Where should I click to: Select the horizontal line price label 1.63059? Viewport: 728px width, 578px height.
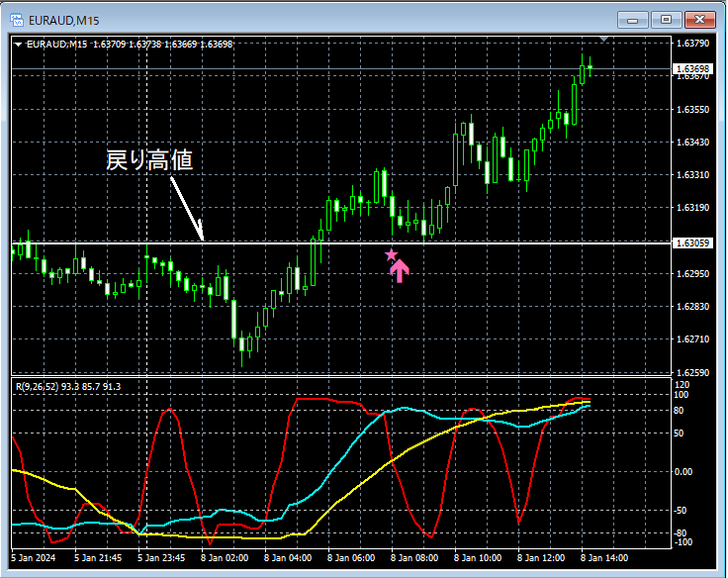692,243
